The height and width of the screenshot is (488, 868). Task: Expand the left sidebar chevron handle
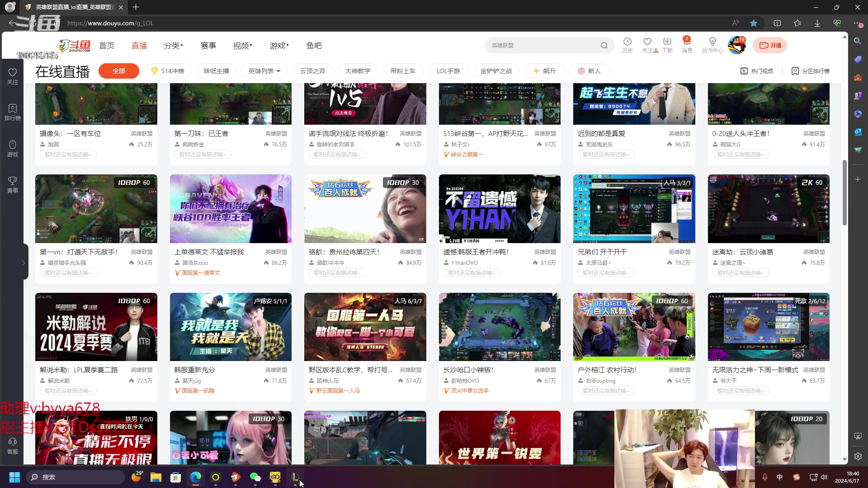click(24, 263)
